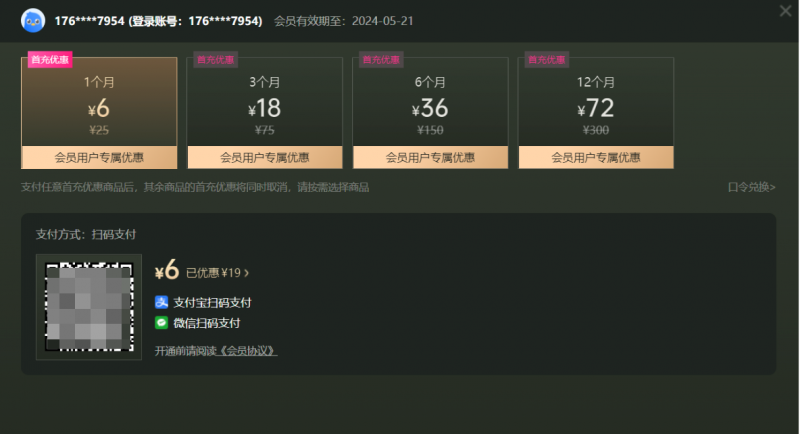Click the WeChat pay icon
Screen dimensions: 800x434
pyautogui.click(x=161, y=322)
